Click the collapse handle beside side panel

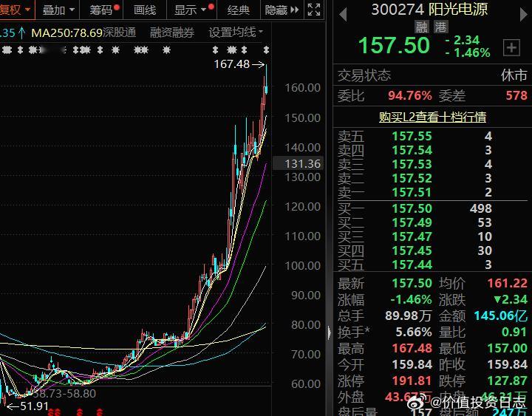pyautogui.click(x=329, y=333)
